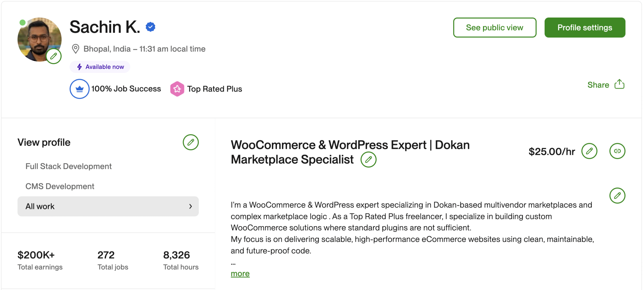Expand All work with the chevron arrow

tap(190, 206)
